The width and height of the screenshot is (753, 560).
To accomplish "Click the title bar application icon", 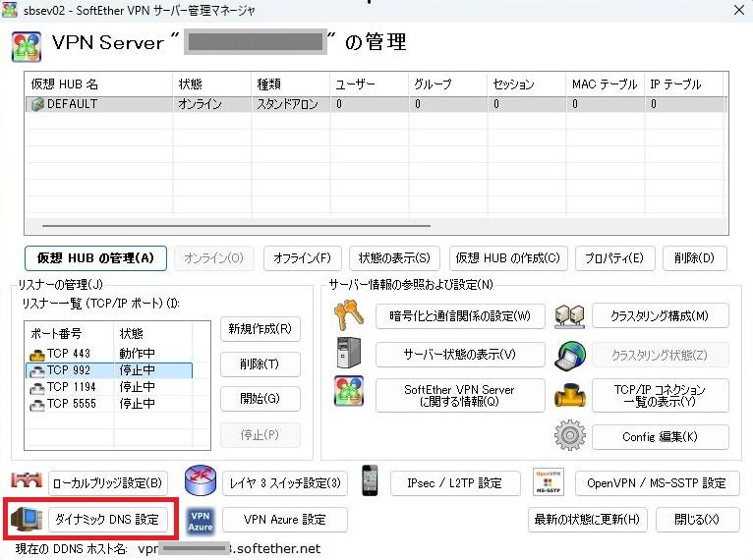I will click(10, 10).
